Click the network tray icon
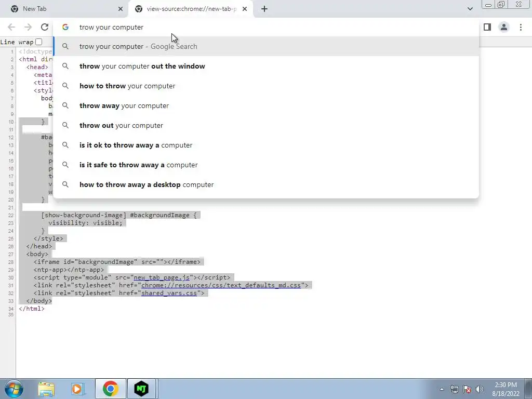This screenshot has width=532, height=399. point(454,389)
